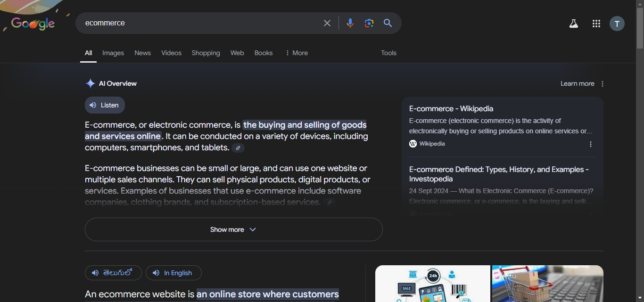Expand the More search filters menu
644x302 pixels.
pyautogui.click(x=297, y=53)
